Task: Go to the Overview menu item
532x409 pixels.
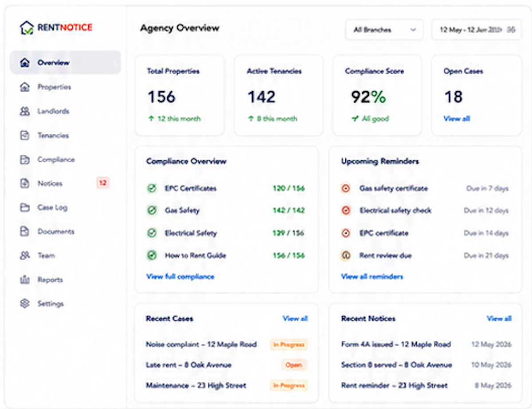Action: [66, 62]
